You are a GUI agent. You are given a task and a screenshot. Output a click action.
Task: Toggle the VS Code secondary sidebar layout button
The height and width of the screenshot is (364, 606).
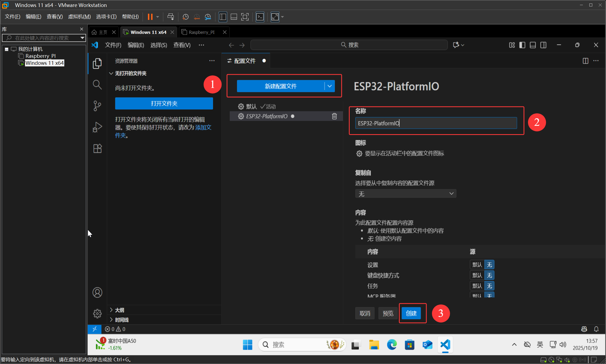point(543,45)
